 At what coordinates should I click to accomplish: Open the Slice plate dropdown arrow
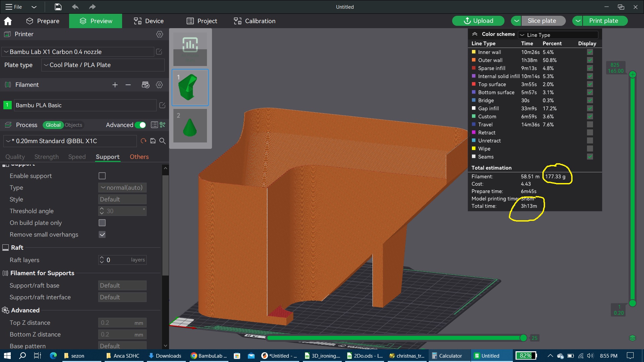pos(517,21)
